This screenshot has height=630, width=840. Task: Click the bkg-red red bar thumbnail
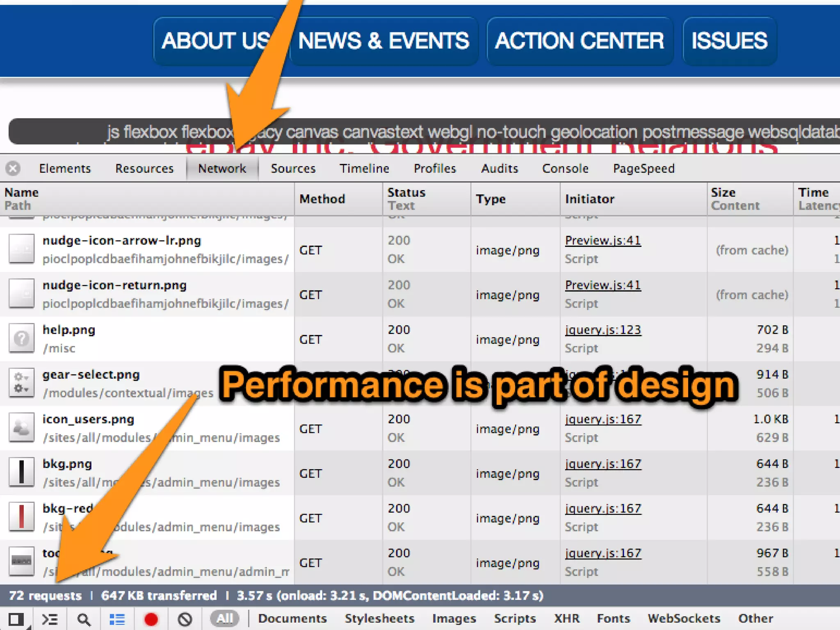coord(21,517)
